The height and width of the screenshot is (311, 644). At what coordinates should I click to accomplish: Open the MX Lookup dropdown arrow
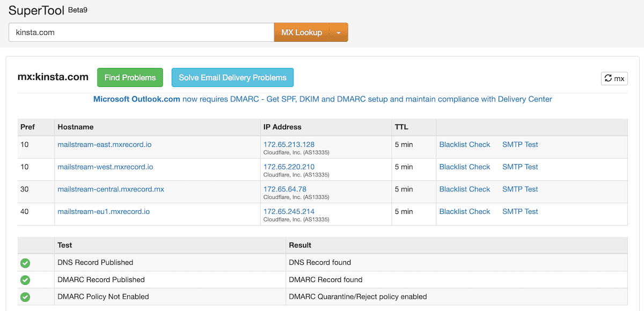point(340,32)
